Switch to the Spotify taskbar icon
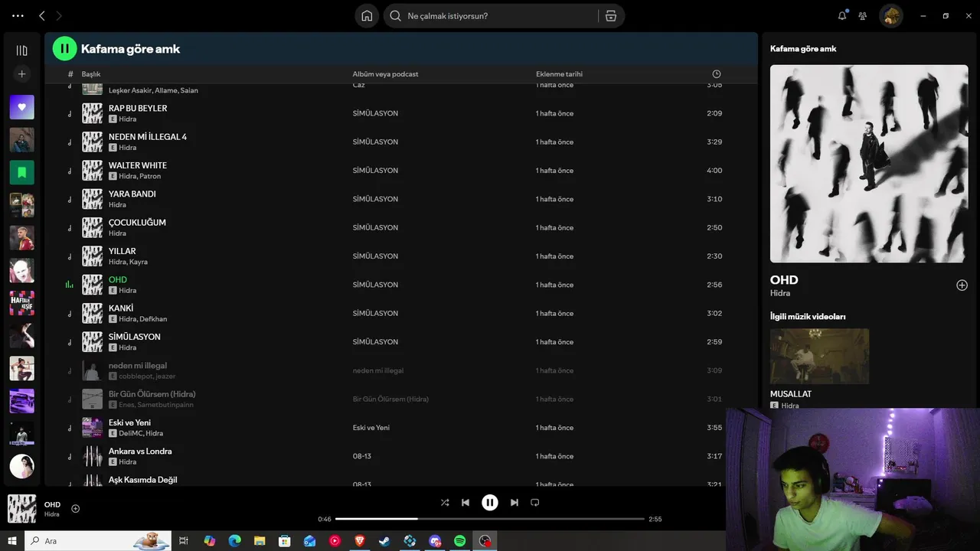This screenshot has height=551, width=980. coord(459,541)
